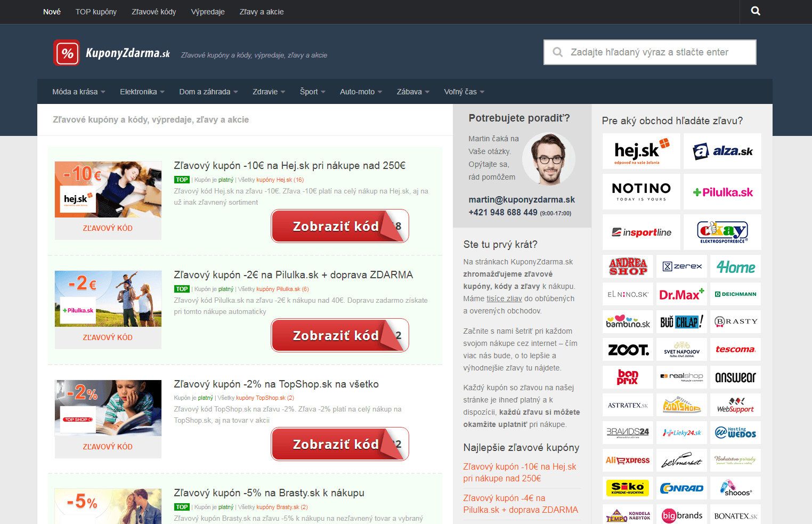Image resolution: width=812 pixels, height=524 pixels.
Task: Open the alza.sk shop logo tile
Action: tap(722, 151)
